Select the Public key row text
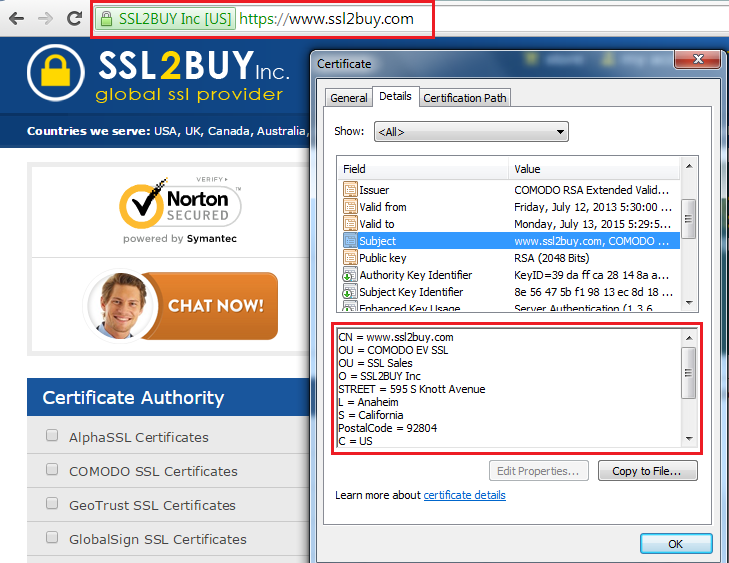This screenshot has height=563, width=729. [383, 258]
